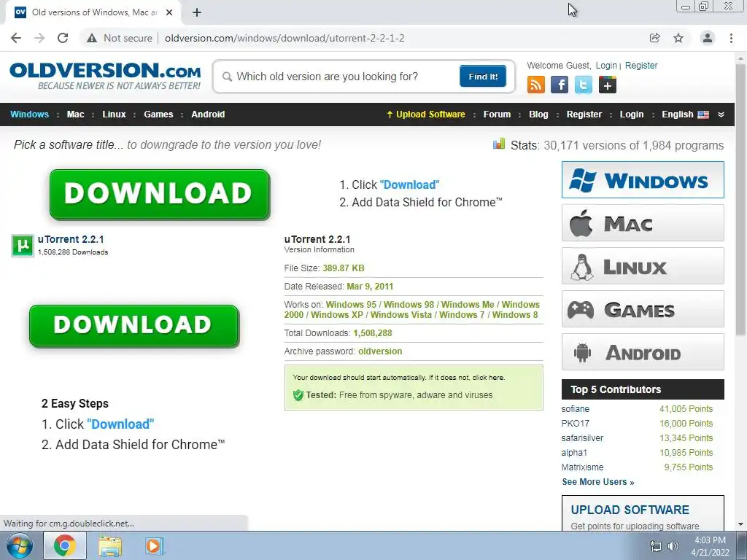Click the share page icon in address bar
The image size is (747, 560).
[655, 38]
